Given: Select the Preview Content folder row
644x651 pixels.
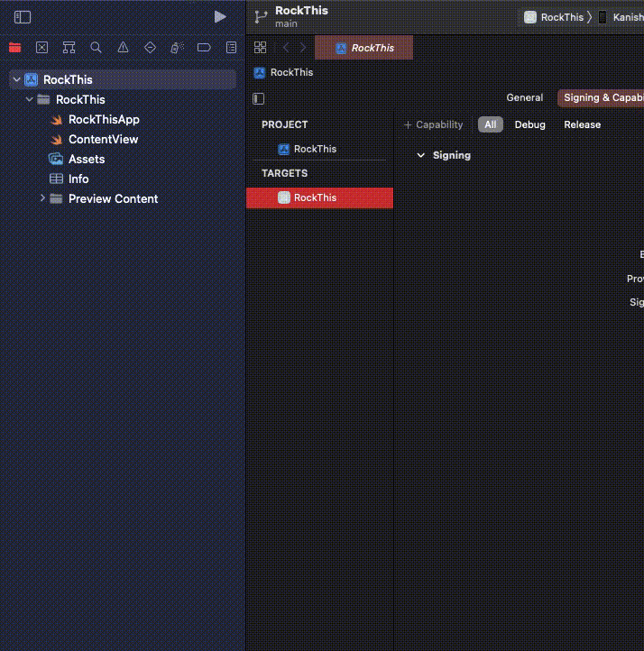Looking at the screenshot, I should 104,199.
